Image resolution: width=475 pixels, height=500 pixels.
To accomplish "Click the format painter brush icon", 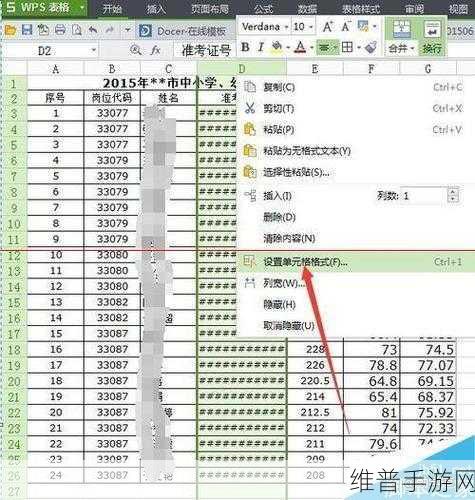I will click(370, 48).
